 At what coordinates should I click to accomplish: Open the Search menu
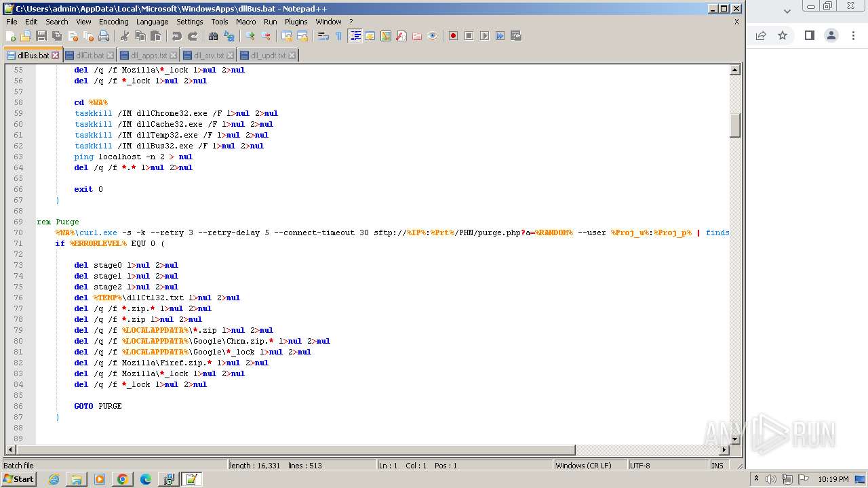point(57,22)
